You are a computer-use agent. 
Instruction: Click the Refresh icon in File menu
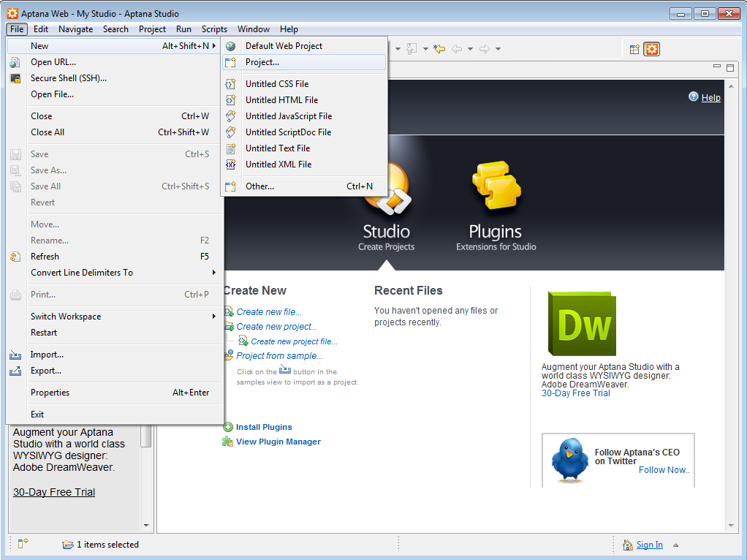pos(15,257)
